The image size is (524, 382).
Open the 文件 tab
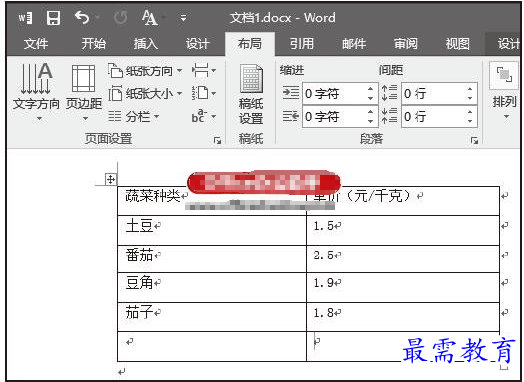click(36, 44)
